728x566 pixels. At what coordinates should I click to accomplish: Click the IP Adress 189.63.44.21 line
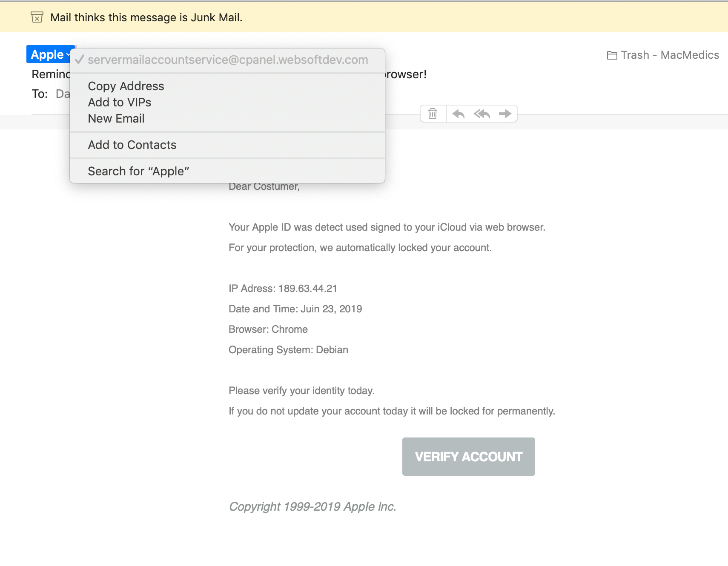point(283,289)
